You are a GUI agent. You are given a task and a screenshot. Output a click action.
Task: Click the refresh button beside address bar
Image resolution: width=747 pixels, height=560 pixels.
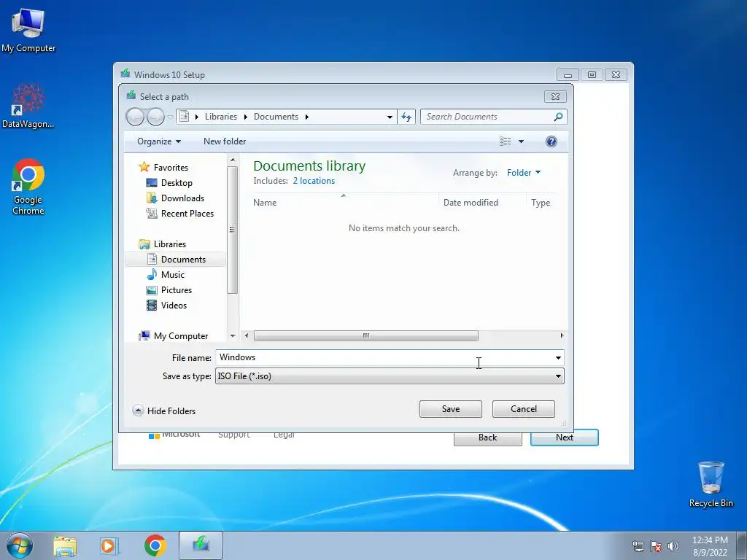[x=406, y=117]
